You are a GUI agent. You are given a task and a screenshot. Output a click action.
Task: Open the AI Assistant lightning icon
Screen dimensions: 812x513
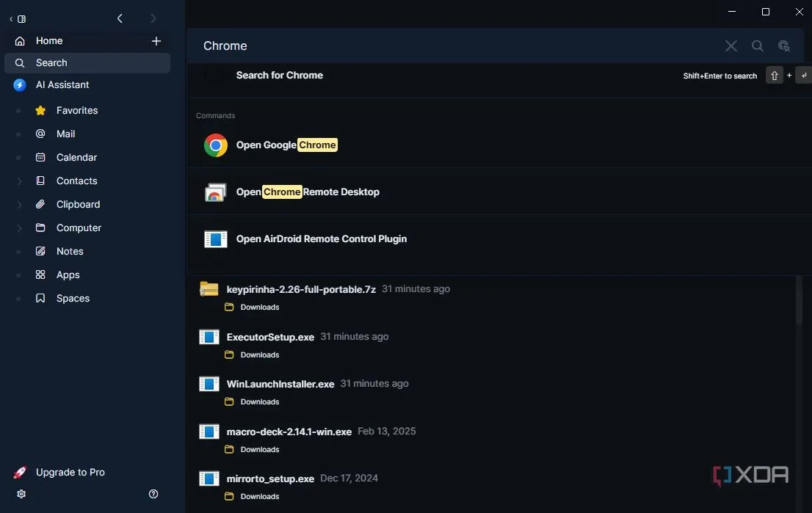pos(20,85)
